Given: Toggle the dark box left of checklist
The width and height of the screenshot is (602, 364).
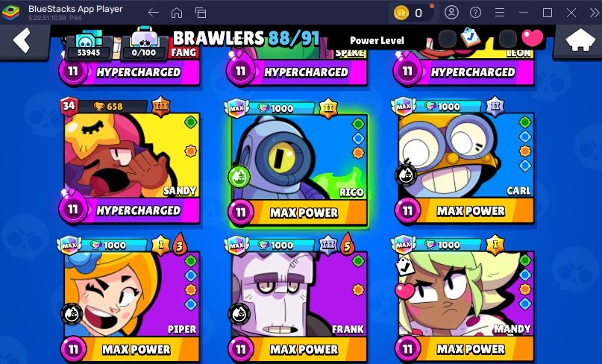Looking at the screenshot, I should point(448,39).
